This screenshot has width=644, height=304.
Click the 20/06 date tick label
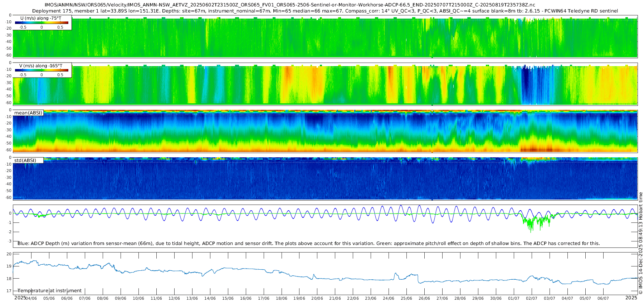coord(317,298)
